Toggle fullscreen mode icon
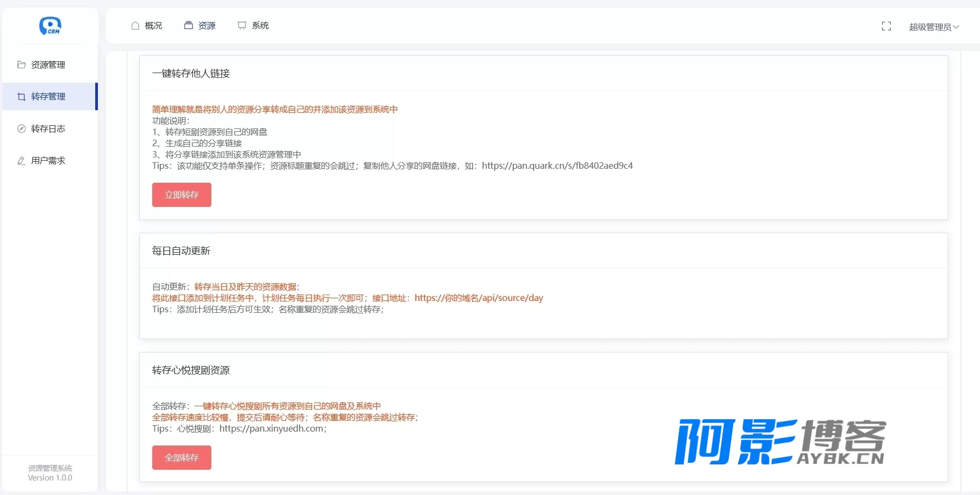This screenshot has height=495, width=980. pyautogui.click(x=886, y=26)
